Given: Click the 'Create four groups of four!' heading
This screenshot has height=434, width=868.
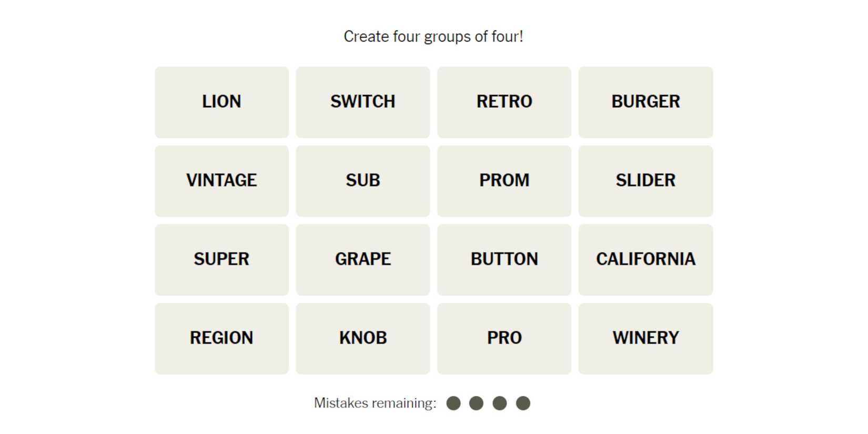Looking at the screenshot, I should tap(433, 36).
